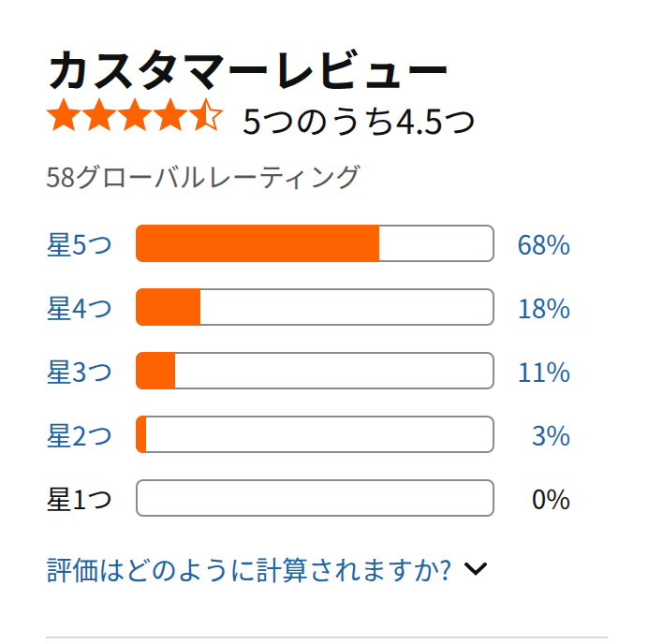Open 星5つ reviews link
663x644 pixels.
click(x=79, y=244)
